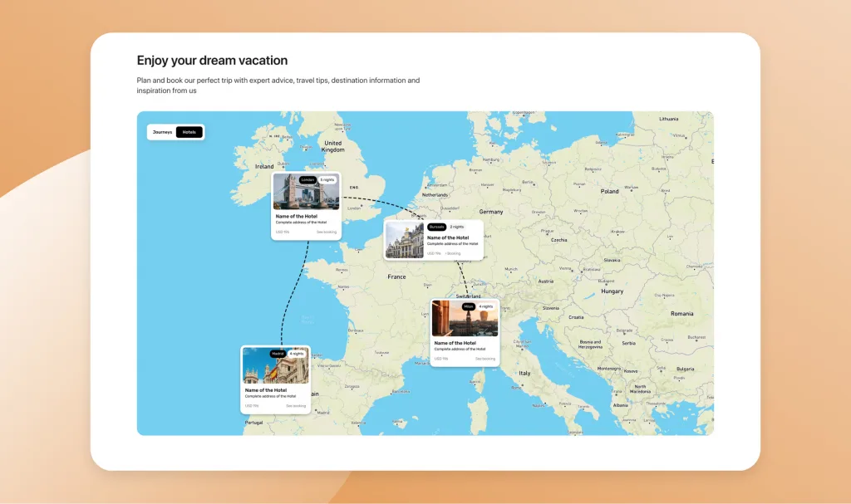
Task: Open the hotel photo on the Brussels card
Action: [x=405, y=240]
